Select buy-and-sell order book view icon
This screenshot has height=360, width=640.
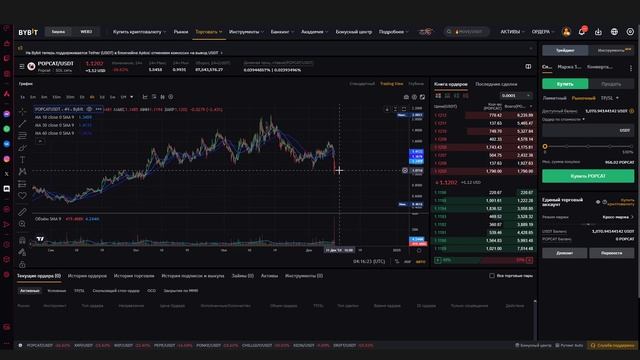click(438, 96)
